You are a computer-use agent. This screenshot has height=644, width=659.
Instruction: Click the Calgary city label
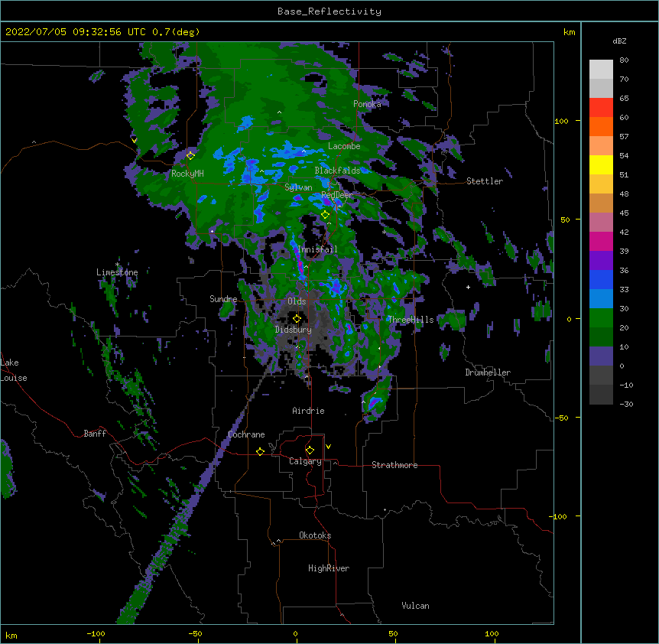[x=305, y=461]
